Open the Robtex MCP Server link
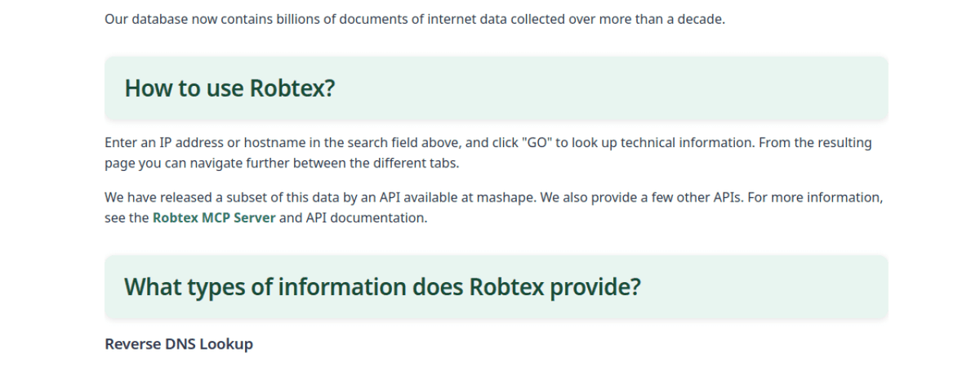 click(x=213, y=218)
